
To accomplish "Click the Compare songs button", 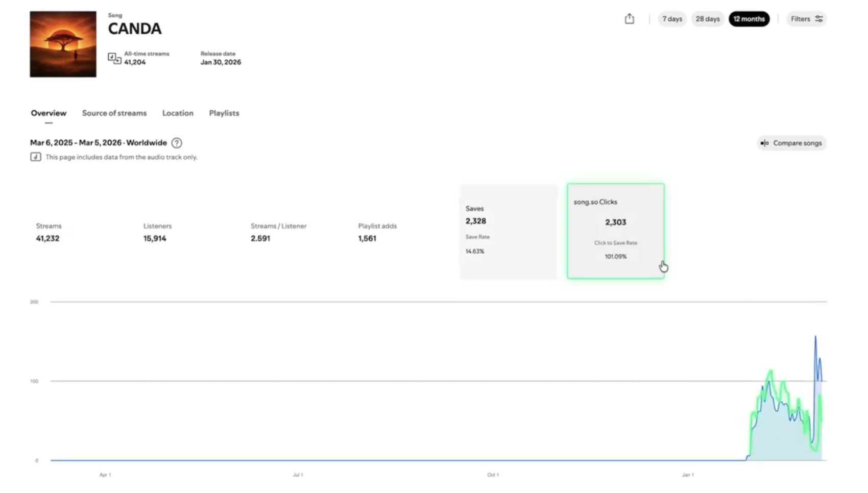I will pos(791,143).
